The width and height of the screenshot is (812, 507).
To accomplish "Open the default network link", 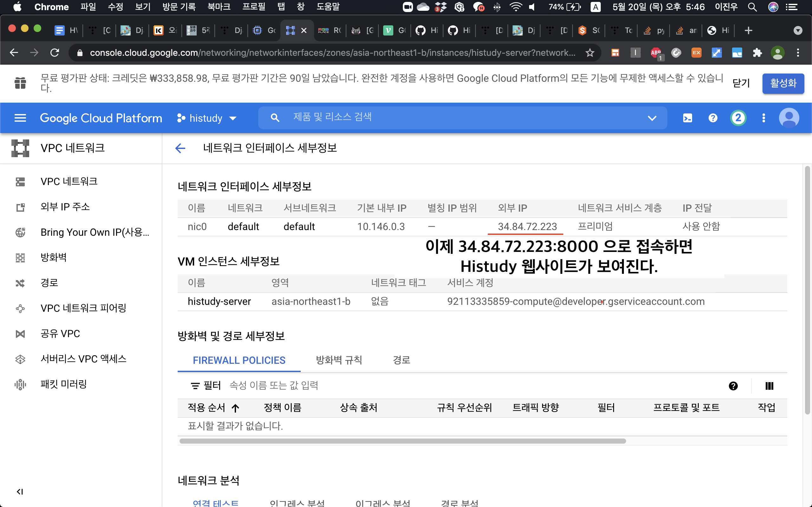I will click(243, 227).
